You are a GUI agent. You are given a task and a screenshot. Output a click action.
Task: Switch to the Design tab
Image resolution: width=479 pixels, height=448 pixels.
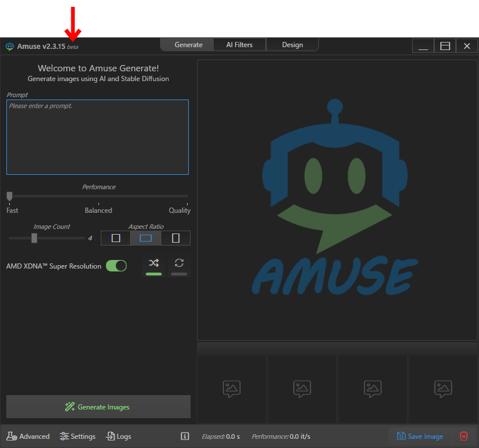coord(292,45)
